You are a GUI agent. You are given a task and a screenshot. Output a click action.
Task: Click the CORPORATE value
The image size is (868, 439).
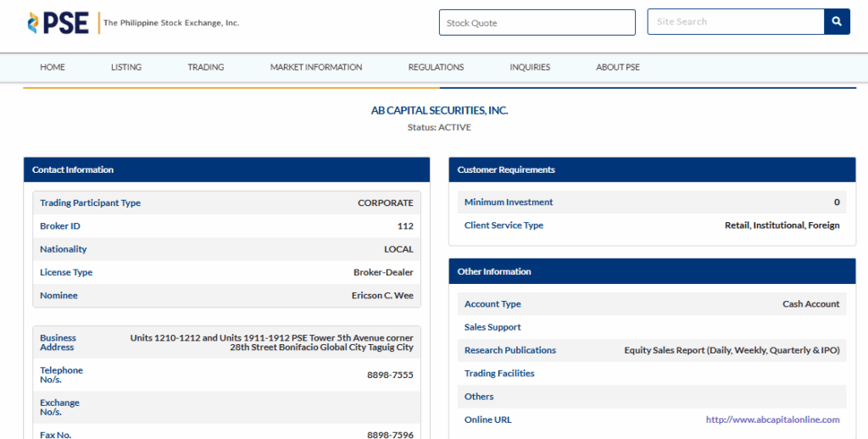tap(386, 203)
